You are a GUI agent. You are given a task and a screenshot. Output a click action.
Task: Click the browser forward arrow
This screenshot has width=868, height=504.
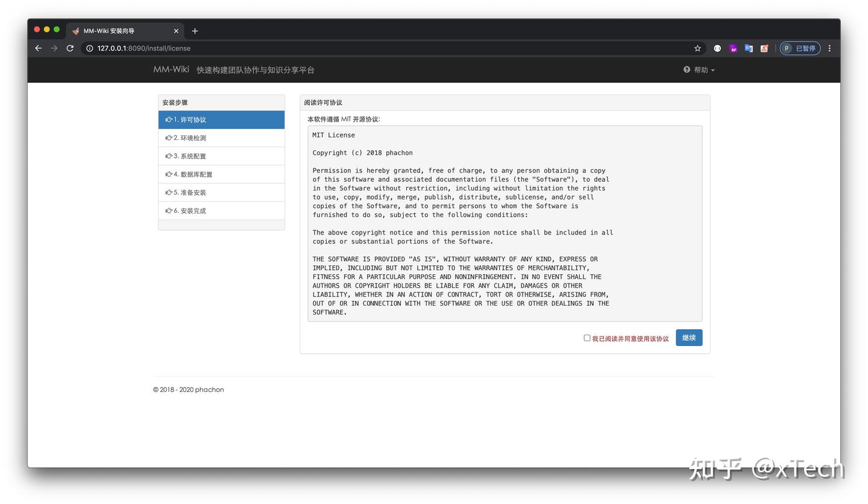(x=54, y=48)
